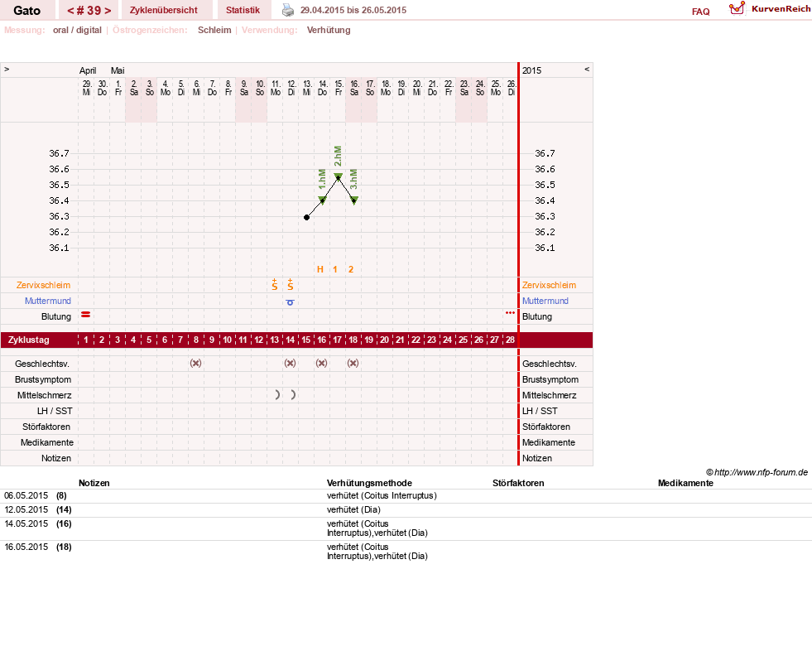Click the Mittelschmerz symbol on cycle day 14
The height and width of the screenshot is (656, 812).
(x=293, y=395)
